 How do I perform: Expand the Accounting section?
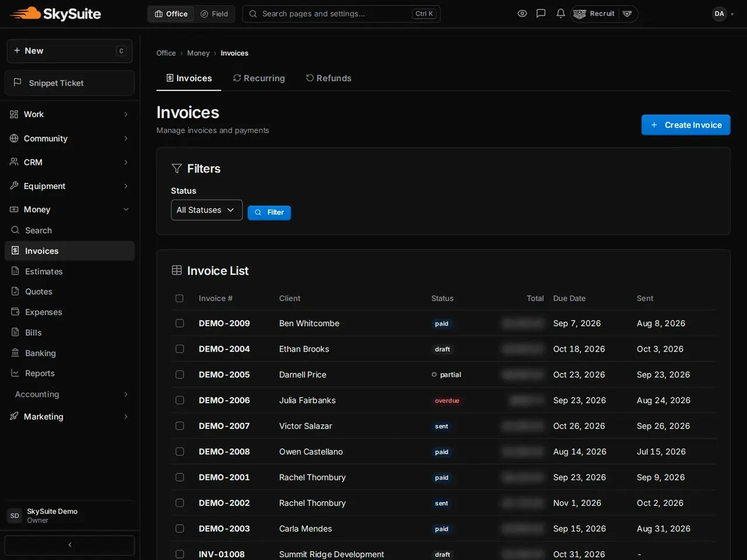coord(69,394)
